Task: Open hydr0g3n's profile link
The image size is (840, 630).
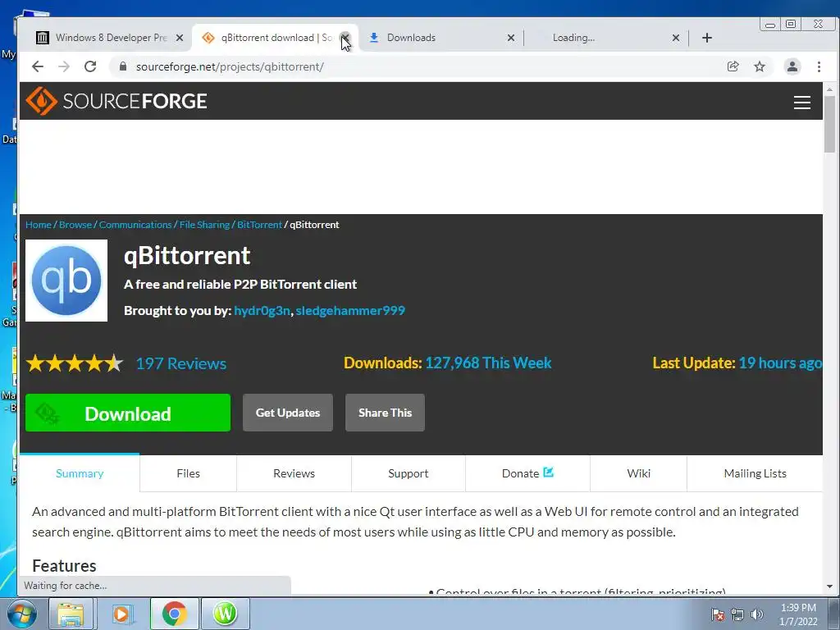Action: click(x=262, y=311)
